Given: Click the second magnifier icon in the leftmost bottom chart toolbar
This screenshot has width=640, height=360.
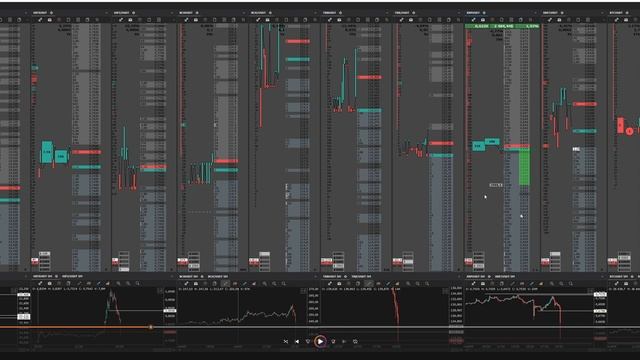Looking at the screenshot, I should point(128,283).
